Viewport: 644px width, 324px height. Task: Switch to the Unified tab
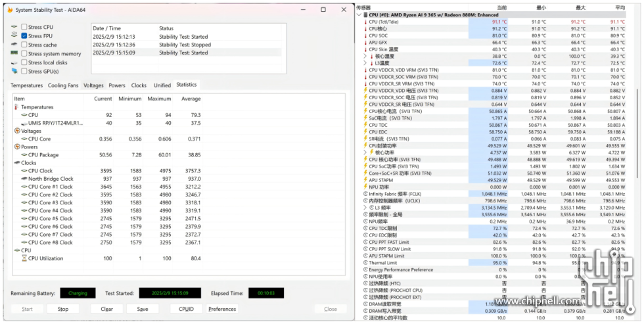click(x=162, y=85)
